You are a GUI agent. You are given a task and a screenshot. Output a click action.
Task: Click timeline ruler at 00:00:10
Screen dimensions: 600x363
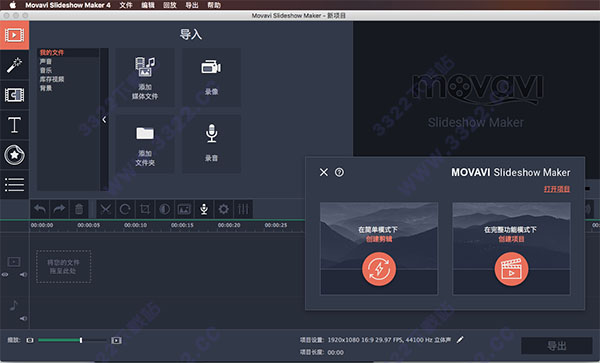pyautogui.click(x=135, y=225)
